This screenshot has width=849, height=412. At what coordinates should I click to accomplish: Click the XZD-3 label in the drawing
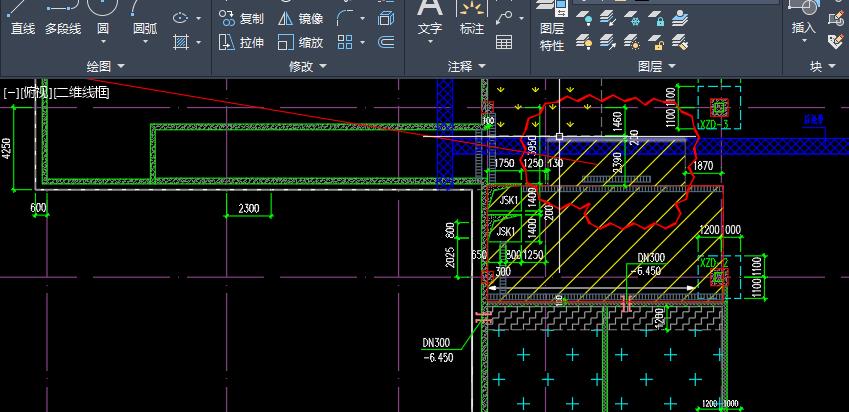coord(715,124)
